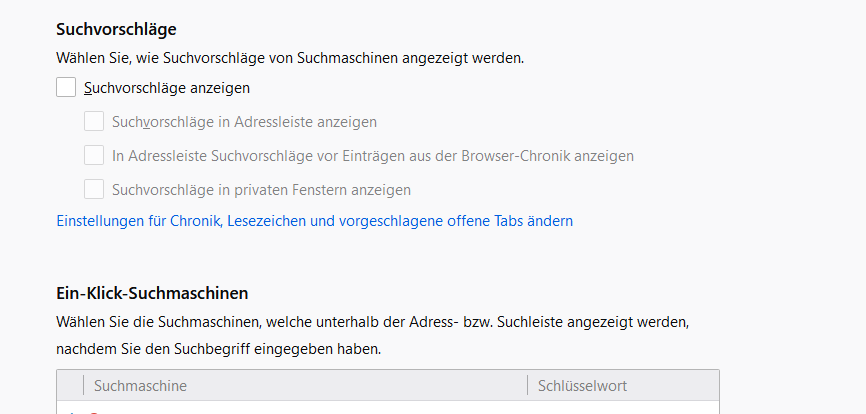Click the label mentioning 'Browser-Chronik anzeigen'

[372, 156]
